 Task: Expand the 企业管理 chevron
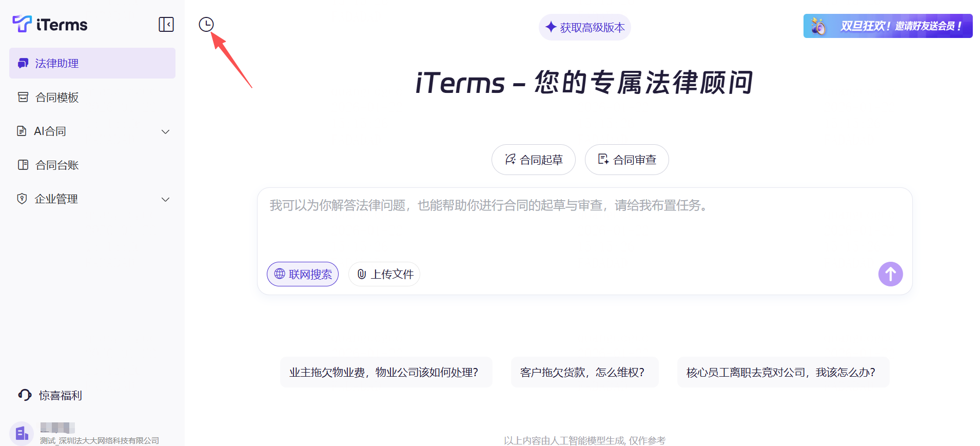coord(165,200)
